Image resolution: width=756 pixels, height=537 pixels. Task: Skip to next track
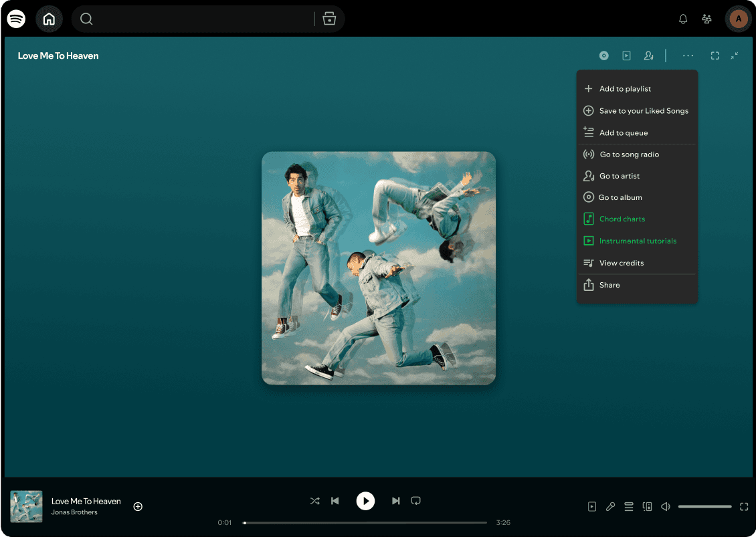(x=396, y=501)
